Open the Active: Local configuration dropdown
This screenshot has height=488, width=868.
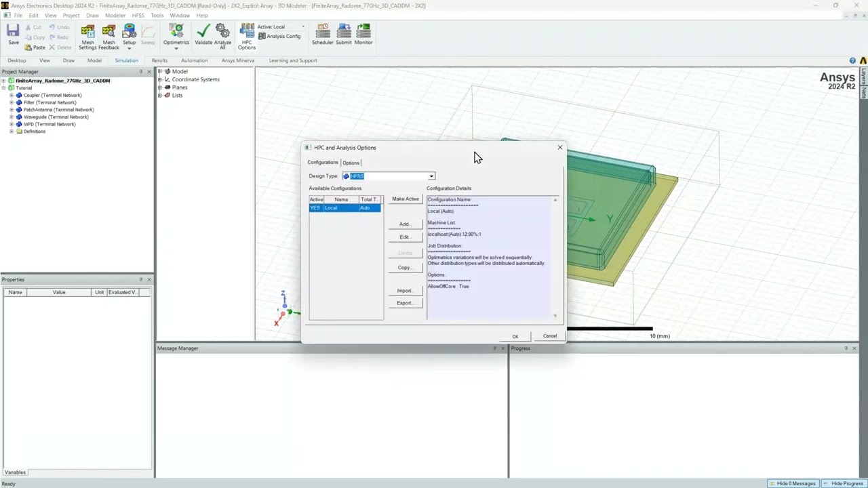click(303, 27)
